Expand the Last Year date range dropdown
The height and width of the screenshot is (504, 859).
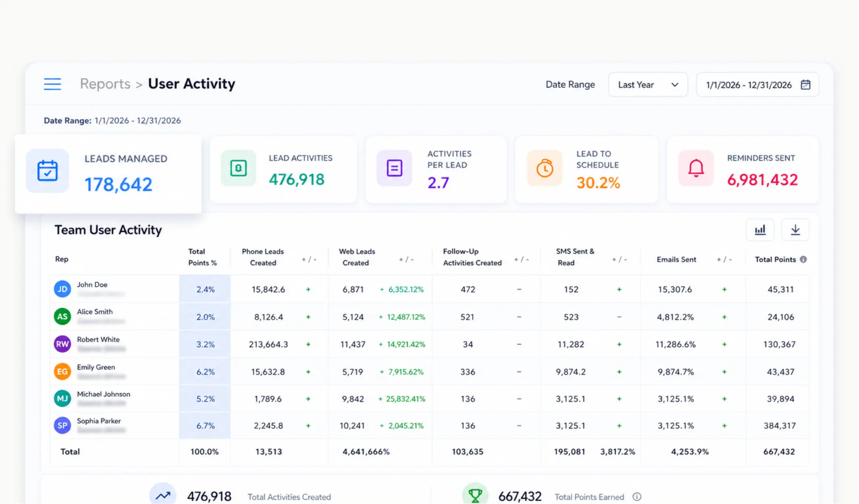(648, 85)
